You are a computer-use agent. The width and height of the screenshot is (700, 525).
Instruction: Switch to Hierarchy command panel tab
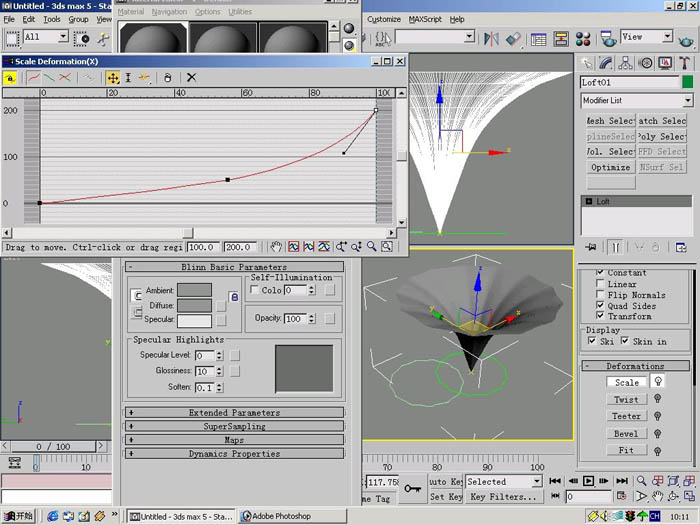625,63
